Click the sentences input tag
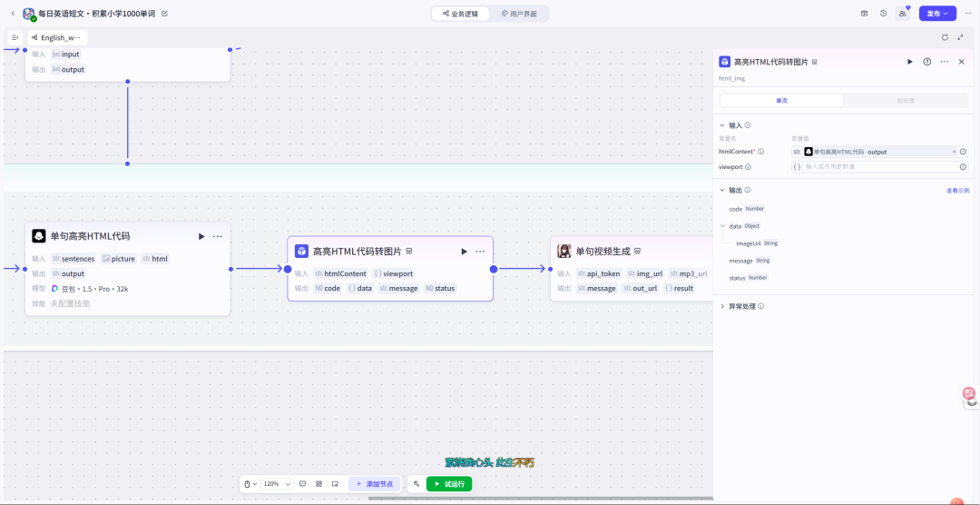This screenshot has height=505, width=980. pyautogui.click(x=73, y=259)
